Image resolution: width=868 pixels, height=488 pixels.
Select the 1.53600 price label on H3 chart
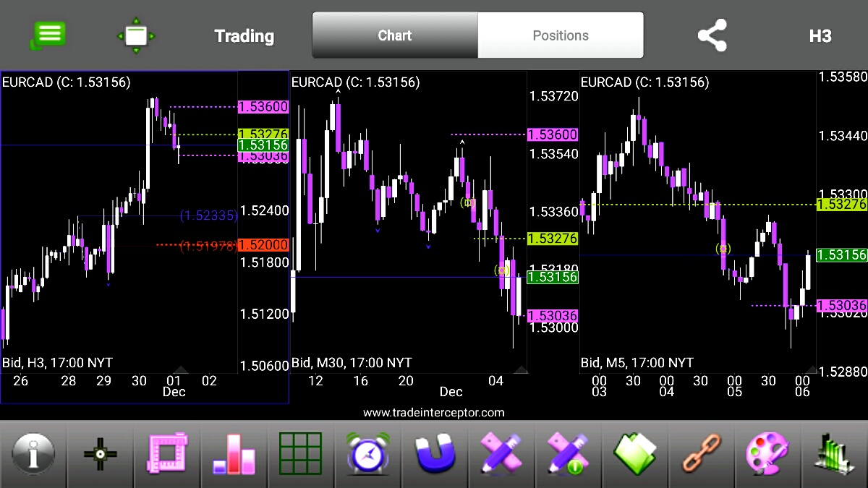pyautogui.click(x=263, y=107)
